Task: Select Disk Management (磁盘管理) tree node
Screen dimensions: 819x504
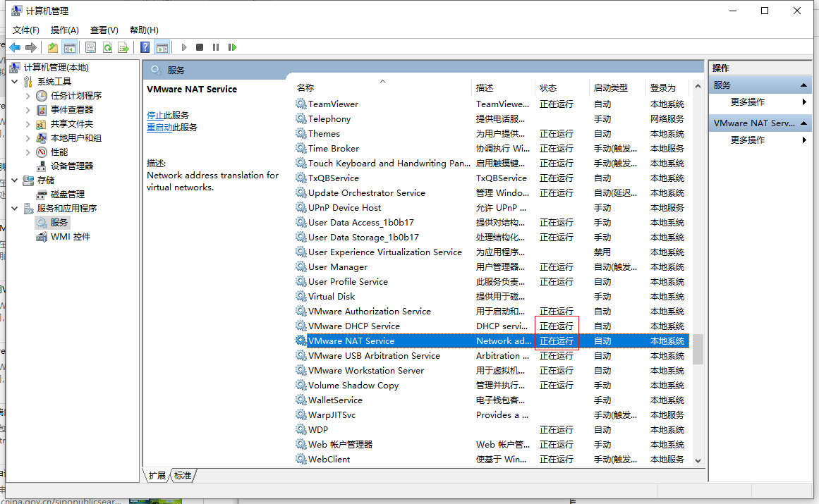Action: [x=68, y=194]
